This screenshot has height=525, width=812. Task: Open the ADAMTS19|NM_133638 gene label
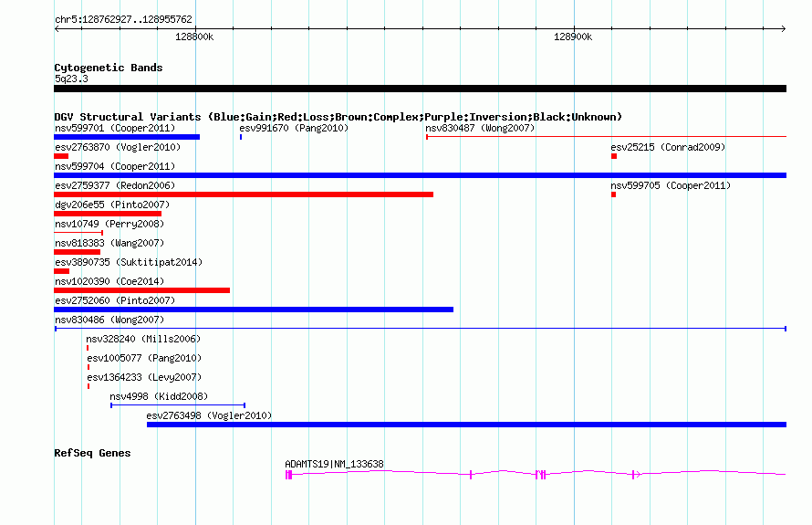[335, 464]
